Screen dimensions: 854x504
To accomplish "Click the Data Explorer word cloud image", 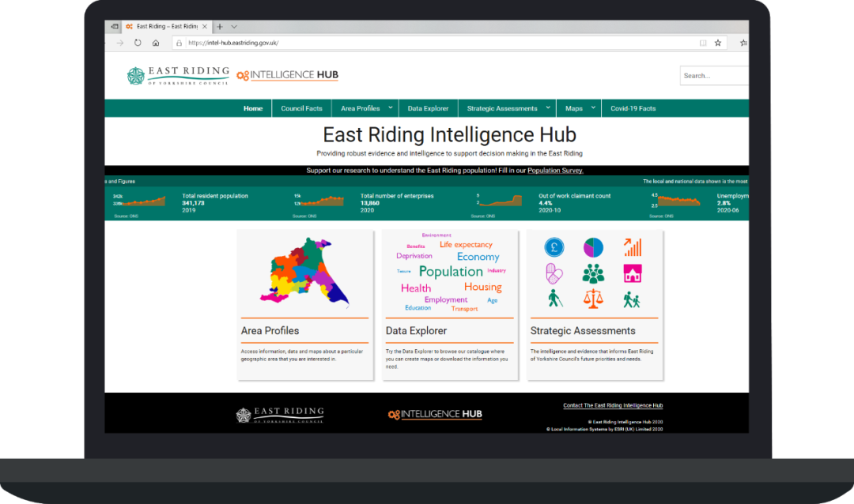I will pyautogui.click(x=450, y=272).
